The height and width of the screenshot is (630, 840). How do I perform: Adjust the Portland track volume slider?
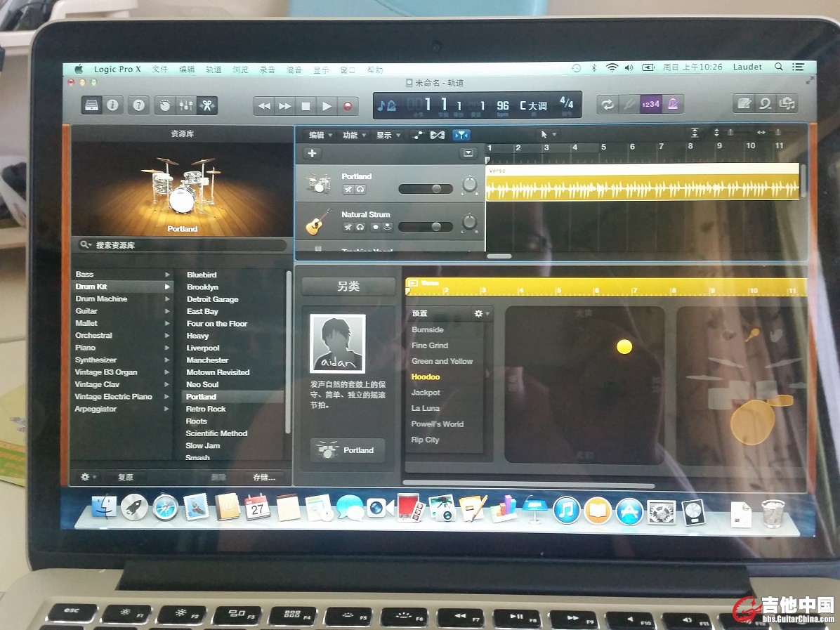pyautogui.click(x=426, y=188)
